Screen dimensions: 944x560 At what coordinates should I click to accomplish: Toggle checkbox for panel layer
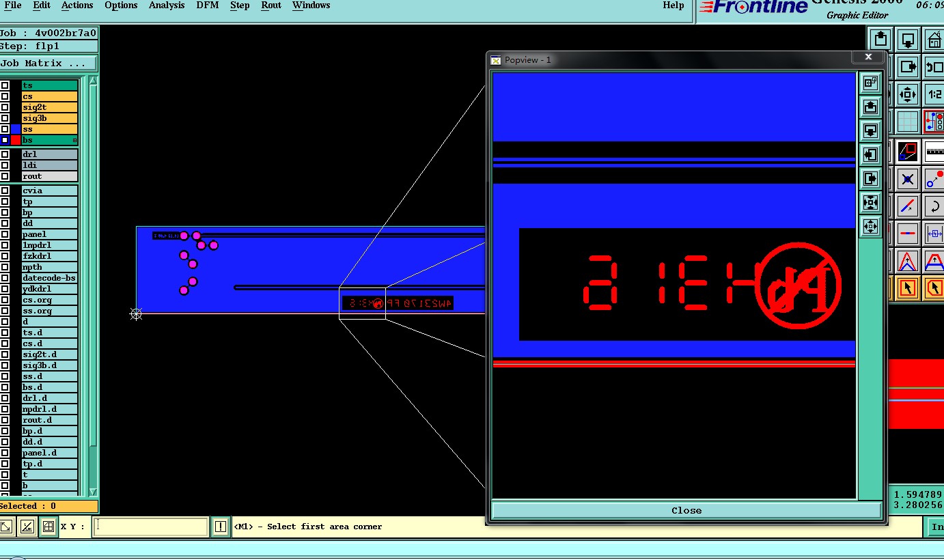click(x=5, y=234)
